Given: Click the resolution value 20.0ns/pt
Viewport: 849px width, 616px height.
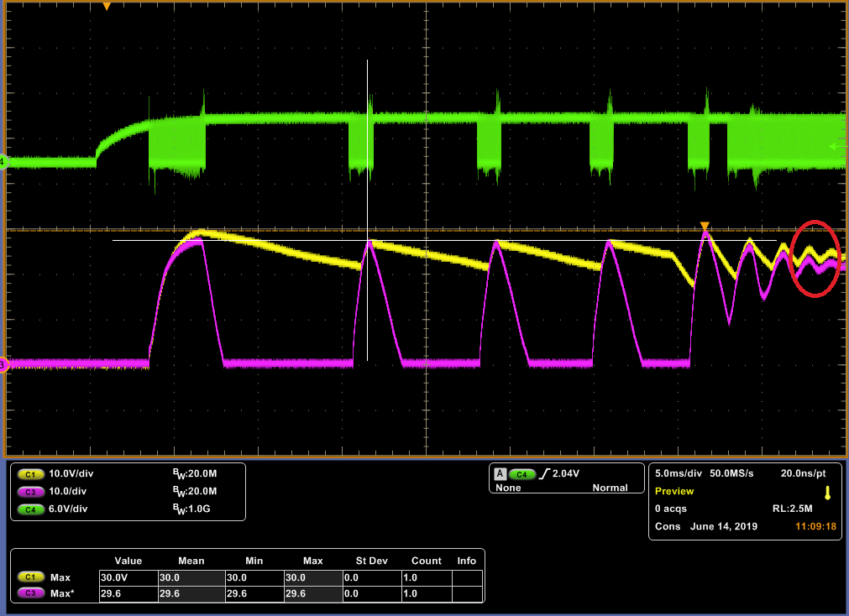Looking at the screenshot, I should 803,473.
